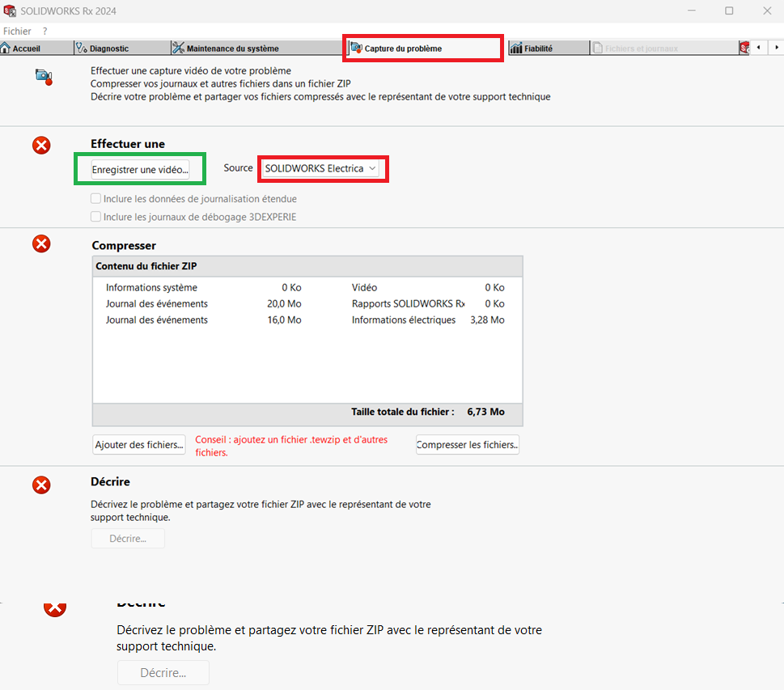
Task: Toggle Inclure les journaux de débogage 3DEXPERIE checkbox
Action: [x=95, y=217]
